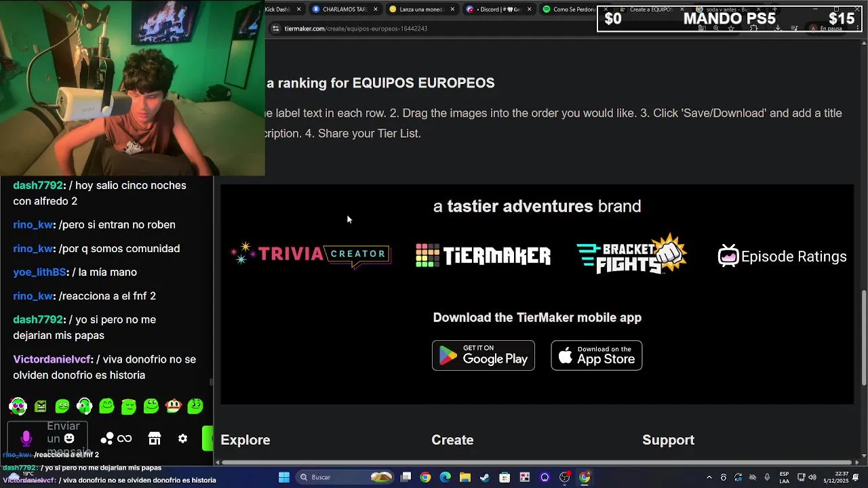Open the volume control in tray
Image resolution: width=868 pixels, height=488 pixels.
point(812,477)
